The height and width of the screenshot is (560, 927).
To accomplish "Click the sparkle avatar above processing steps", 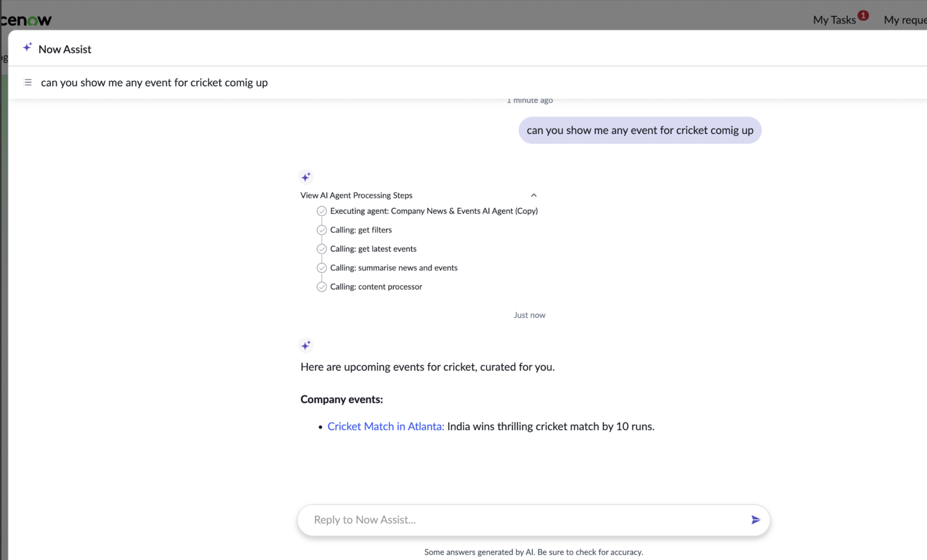I will 306,177.
